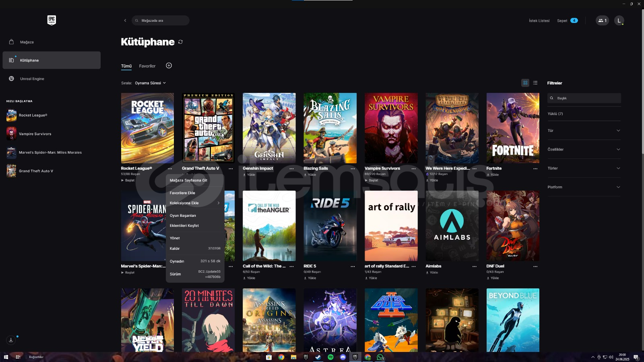Open options for Aimlabs

pos(475,266)
